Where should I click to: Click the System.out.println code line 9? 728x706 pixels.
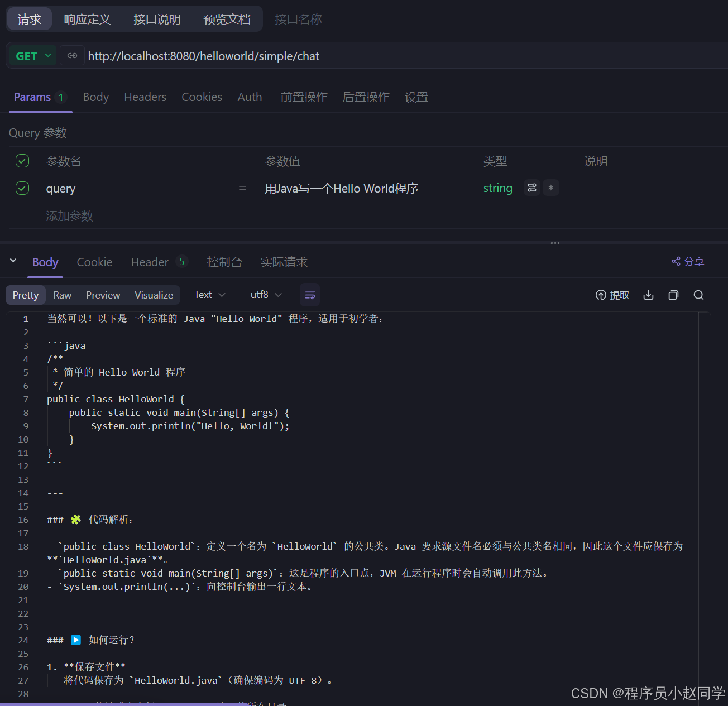[190, 426]
